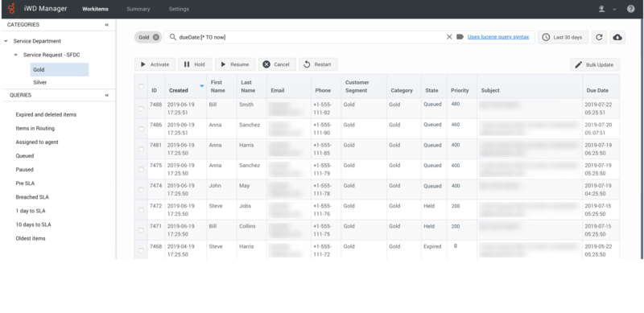The image size is (644, 313).
Task: Collapse the Categories panel
Action: click(107, 25)
